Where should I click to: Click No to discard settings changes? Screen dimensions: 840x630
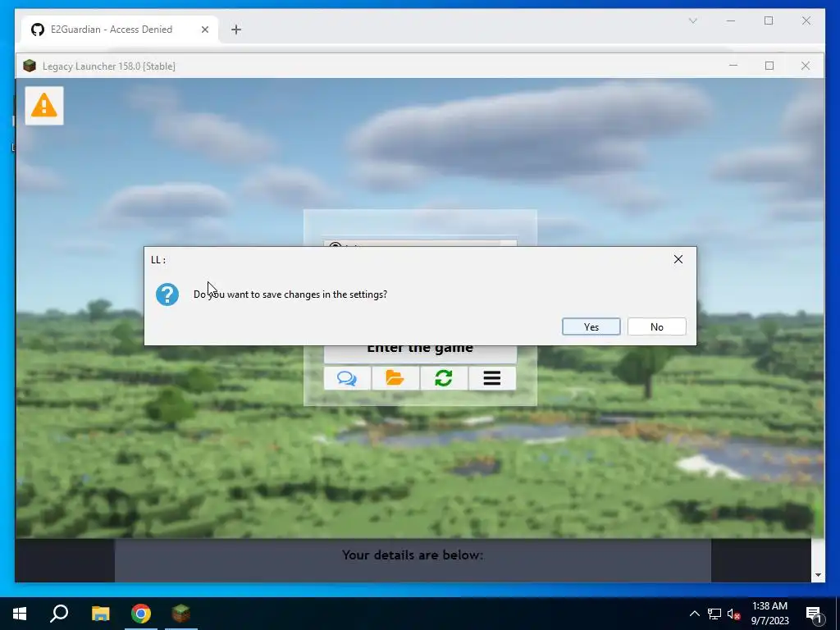tap(657, 326)
